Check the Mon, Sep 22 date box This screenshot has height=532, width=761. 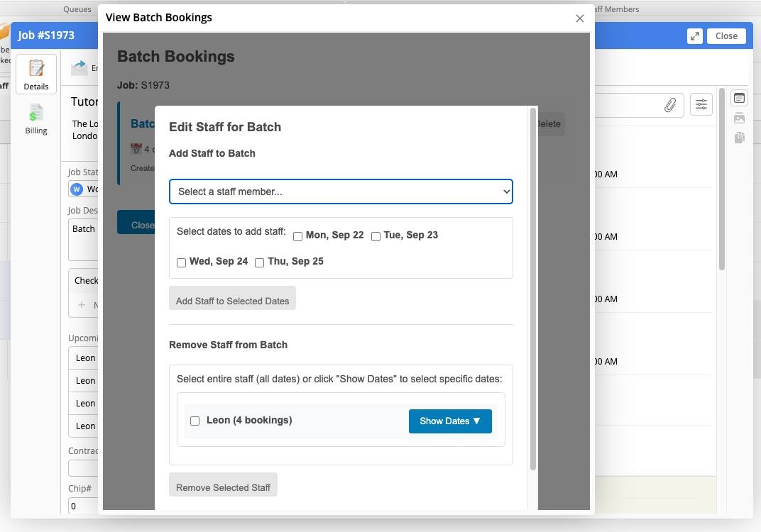[x=298, y=236]
